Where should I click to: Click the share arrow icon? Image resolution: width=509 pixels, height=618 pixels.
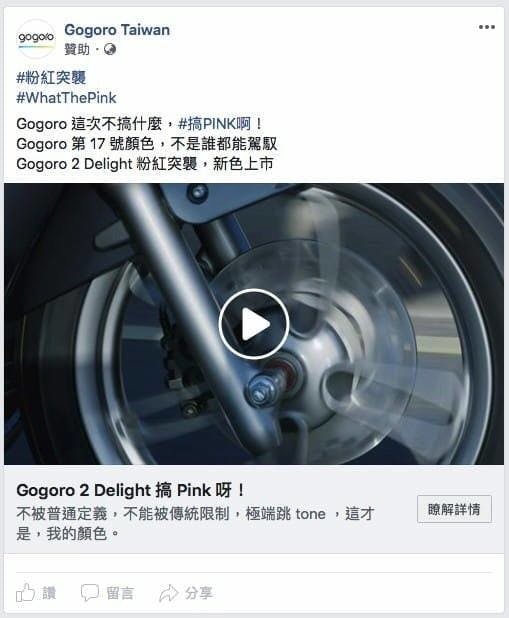(x=169, y=593)
